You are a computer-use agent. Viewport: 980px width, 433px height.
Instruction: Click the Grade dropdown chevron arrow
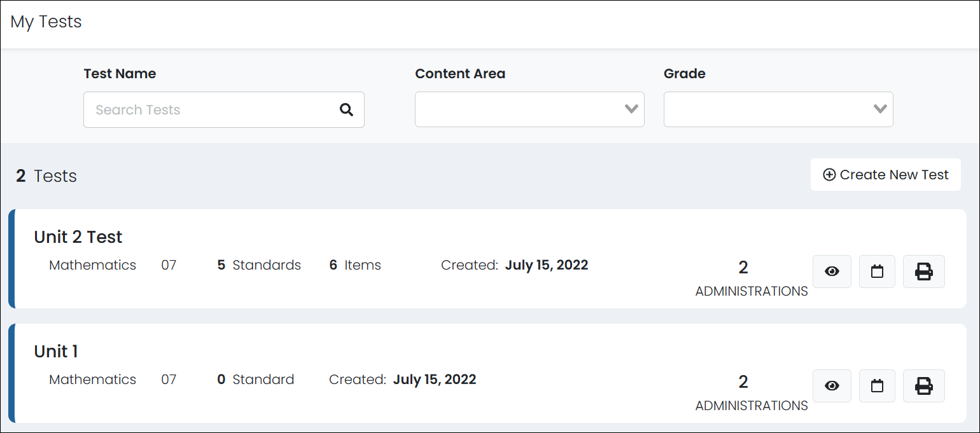pyautogui.click(x=881, y=109)
